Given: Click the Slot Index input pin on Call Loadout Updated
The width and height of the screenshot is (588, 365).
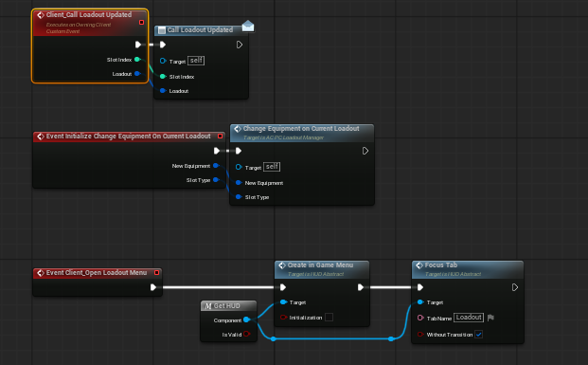Looking at the screenshot, I should point(163,76).
